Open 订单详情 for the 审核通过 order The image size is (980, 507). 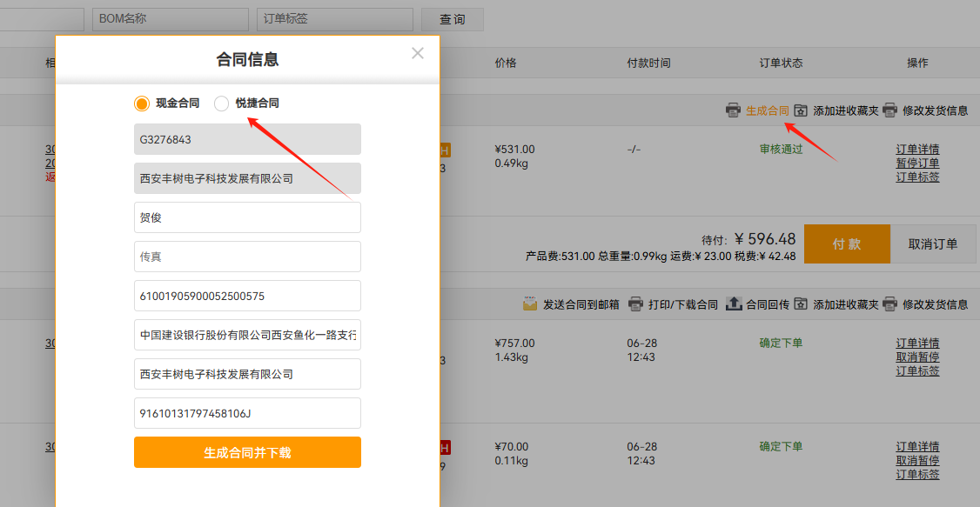pos(917,150)
